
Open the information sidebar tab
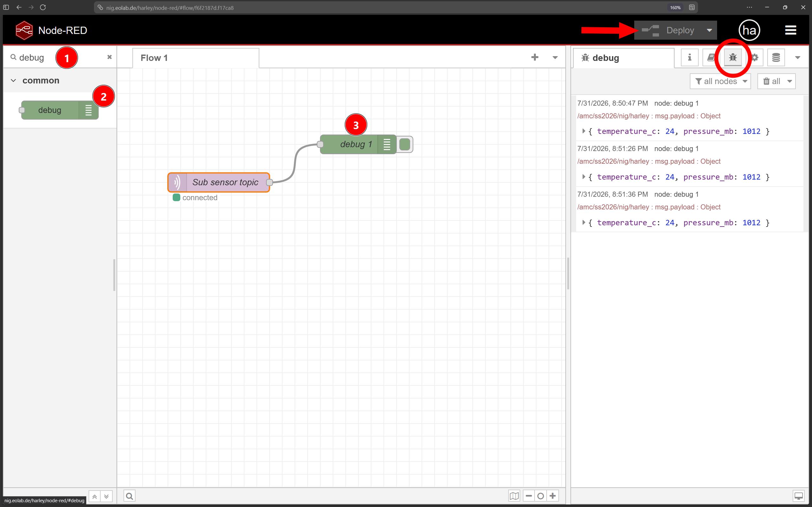point(689,58)
